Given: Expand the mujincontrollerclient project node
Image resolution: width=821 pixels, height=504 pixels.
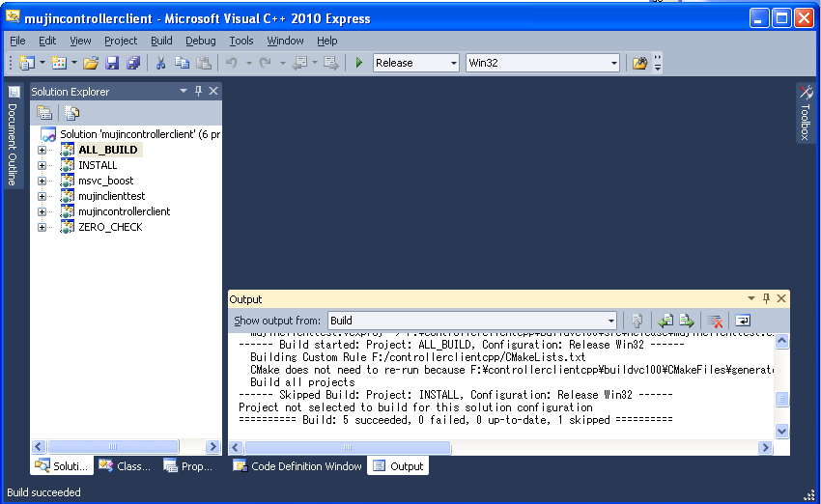Looking at the screenshot, I should pyautogui.click(x=42, y=212).
